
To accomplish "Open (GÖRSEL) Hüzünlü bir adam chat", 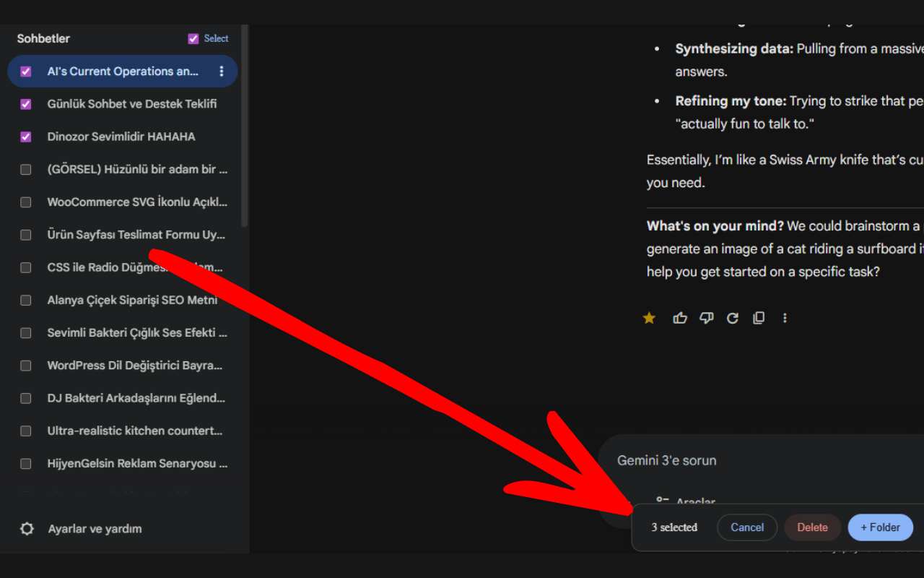I will (137, 170).
